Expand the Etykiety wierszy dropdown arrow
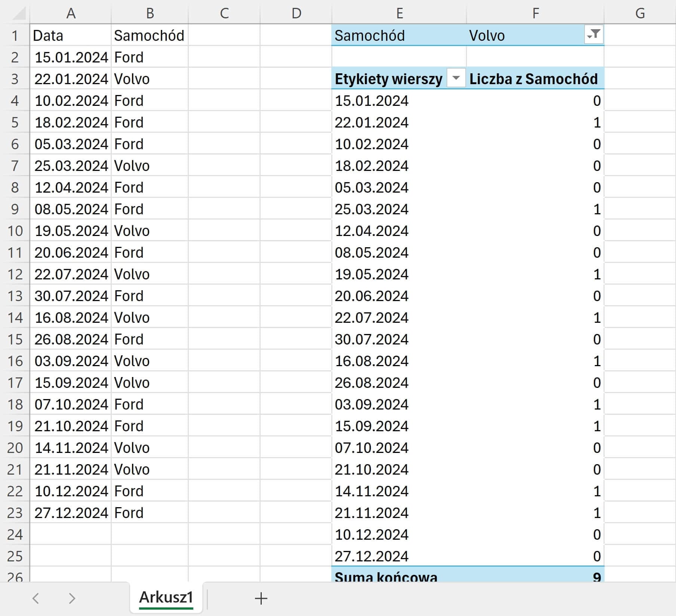 tap(456, 79)
